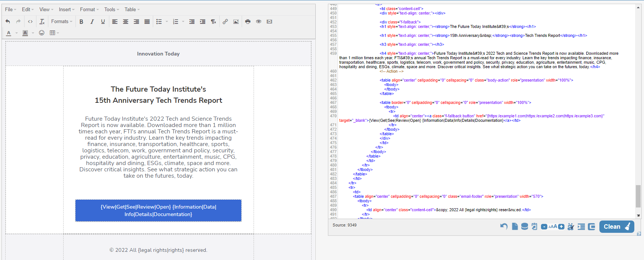Image resolution: width=644 pixels, height=260 pixels.
Task: Click the increase indent icon
Action: click(203, 22)
